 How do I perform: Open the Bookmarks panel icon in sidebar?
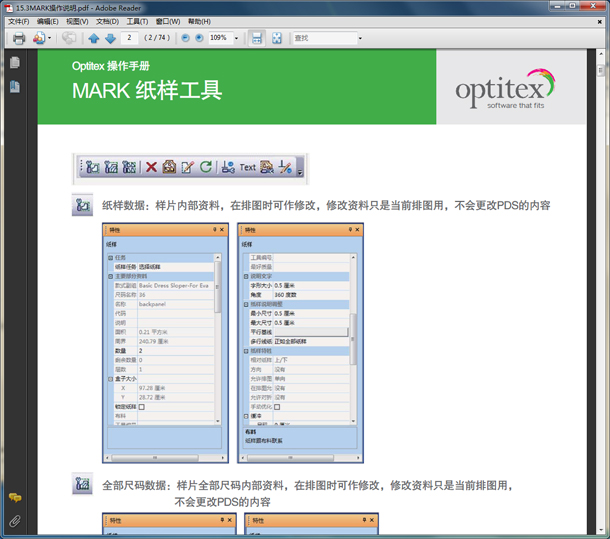click(x=15, y=86)
